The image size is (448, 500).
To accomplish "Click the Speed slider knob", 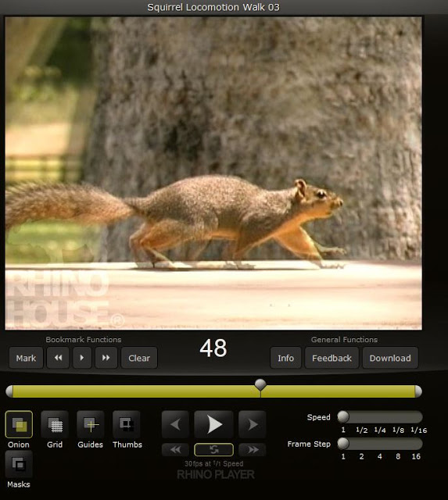I will coord(343,416).
